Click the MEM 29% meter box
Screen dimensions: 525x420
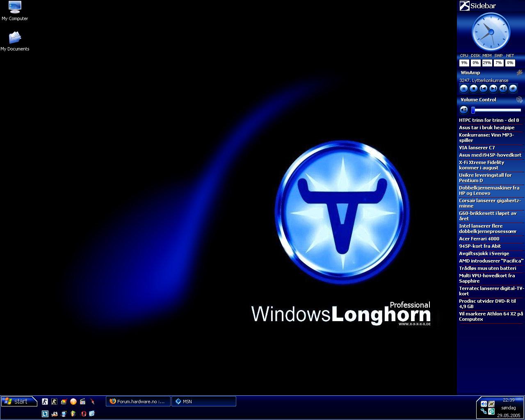pyautogui.click(x=487, y=63)
